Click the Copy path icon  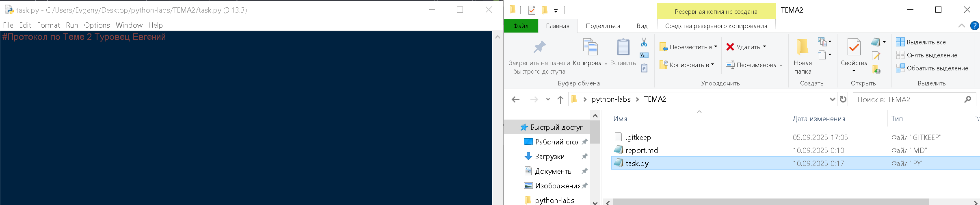tap(644, 55)
